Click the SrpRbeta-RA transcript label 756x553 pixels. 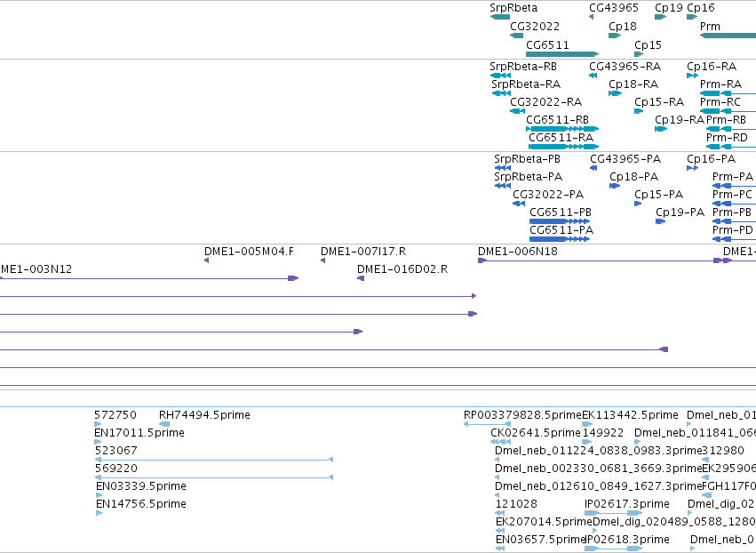pyautogui.click(x=526, y=84)
